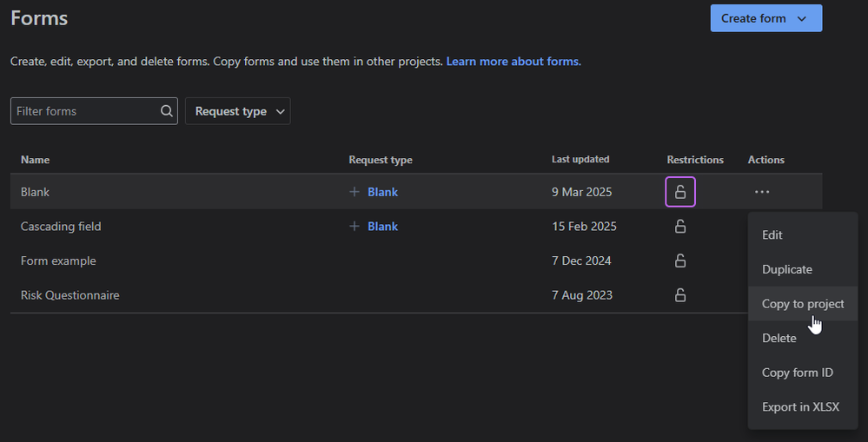Open Blank request type link in Cascading field row
The height and width of the screenshot is (442, 868).
[382, 227]
